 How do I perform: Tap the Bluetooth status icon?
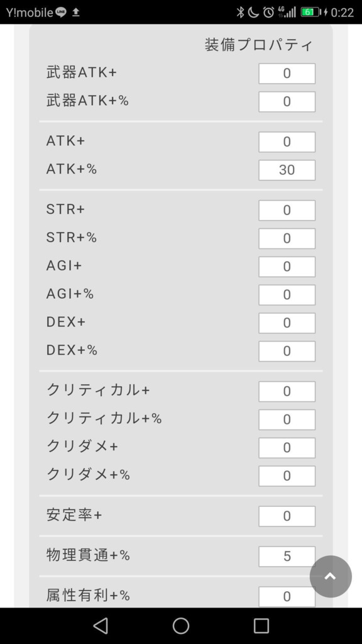(x=240, y=13)
